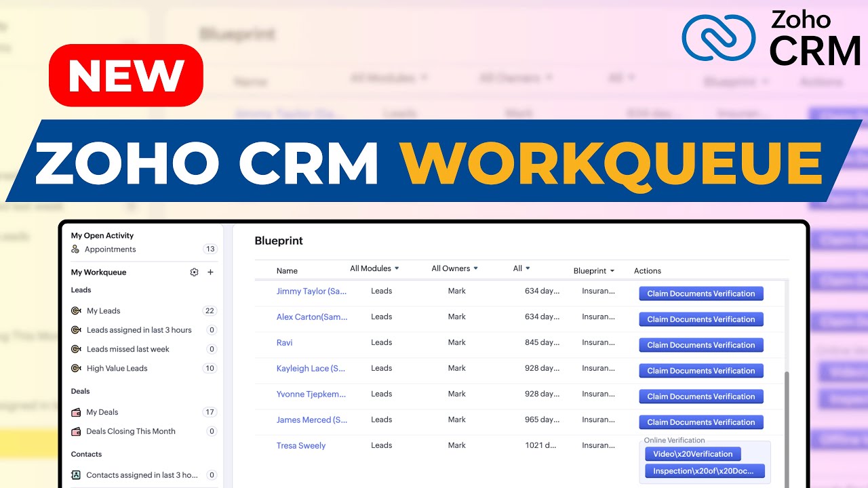This screenshot has height=488, width=868.
Task: Click the 13 count badge for Appointments
Action: 210,249
